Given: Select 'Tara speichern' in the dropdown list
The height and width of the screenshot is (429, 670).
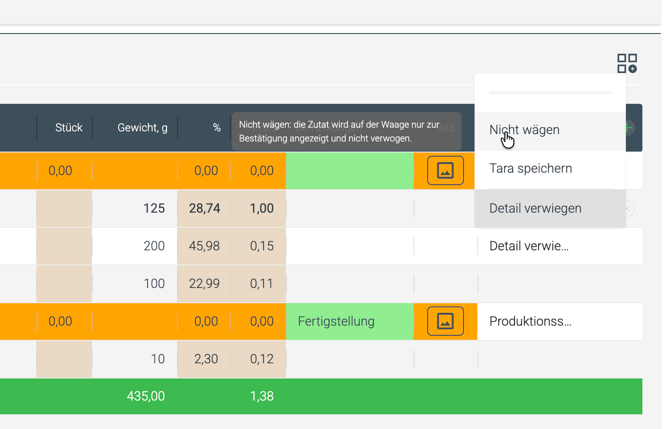Looking at the screenshot, I should (550, 168).
